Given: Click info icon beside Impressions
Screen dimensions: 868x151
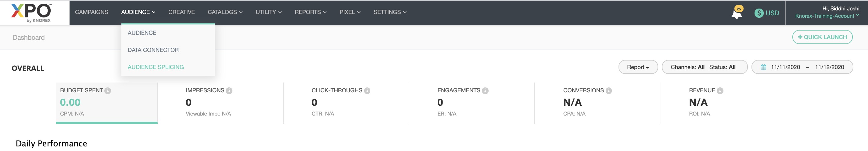Looking at the screenshot, I should point(229,90).
